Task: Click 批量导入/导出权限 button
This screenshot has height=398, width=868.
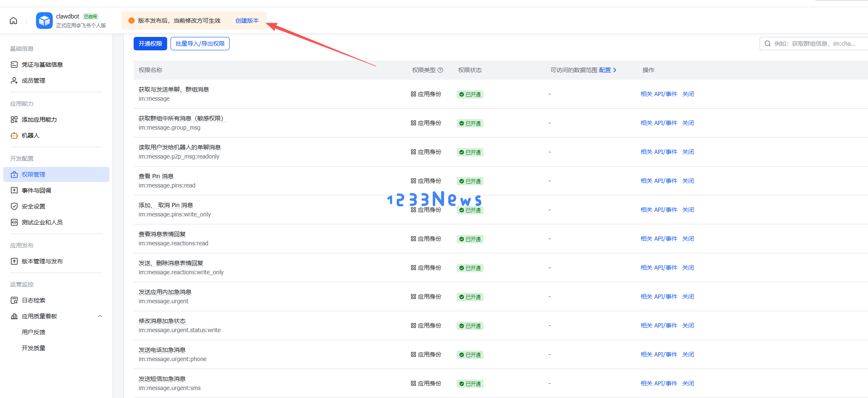Action: (200, 44)
